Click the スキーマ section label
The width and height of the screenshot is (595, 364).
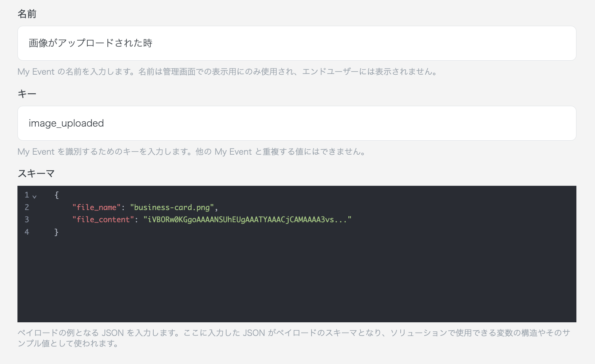tap(36, 174)
